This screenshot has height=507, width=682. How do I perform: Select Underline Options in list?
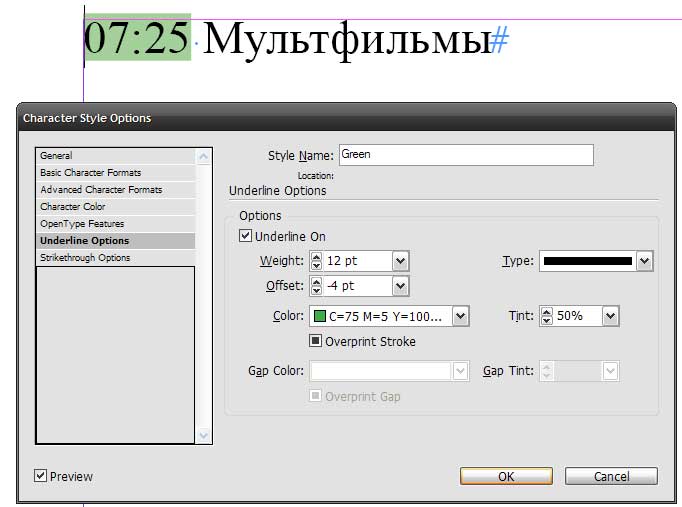pos(116,240)
